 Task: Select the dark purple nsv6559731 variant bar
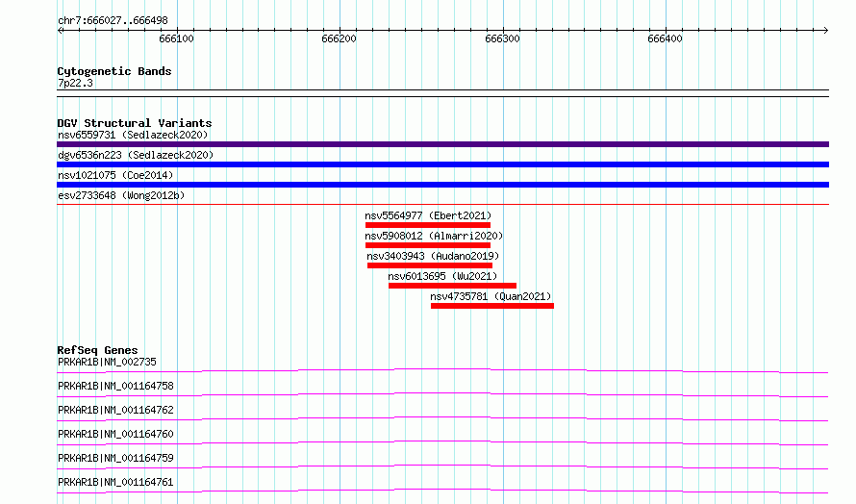[x=442, y=144]
